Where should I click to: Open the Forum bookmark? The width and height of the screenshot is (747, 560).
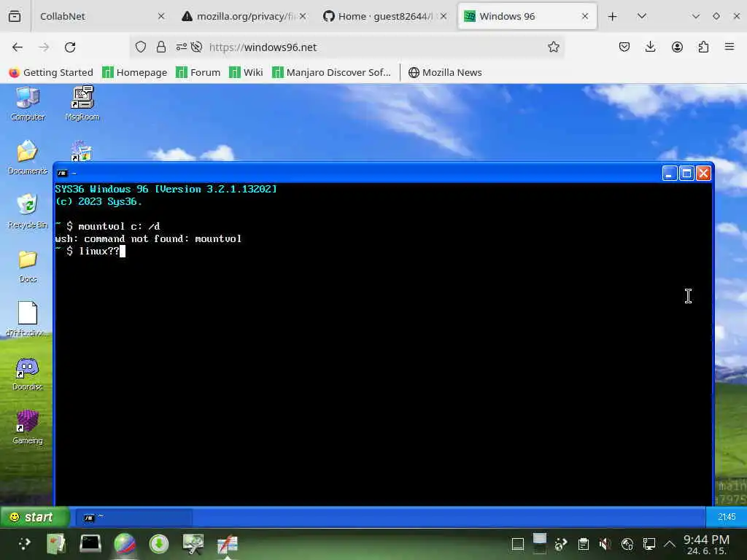198,72
